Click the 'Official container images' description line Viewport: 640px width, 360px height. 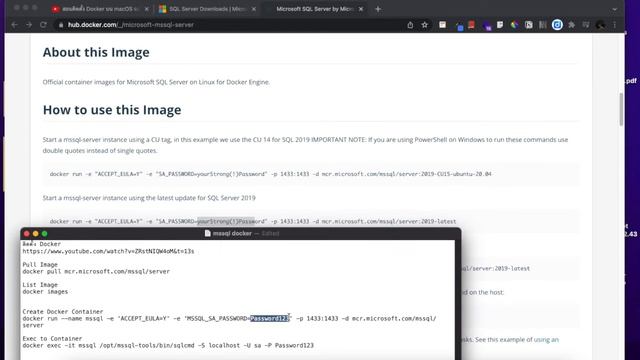pyautogui.click(x=156, y=82)
